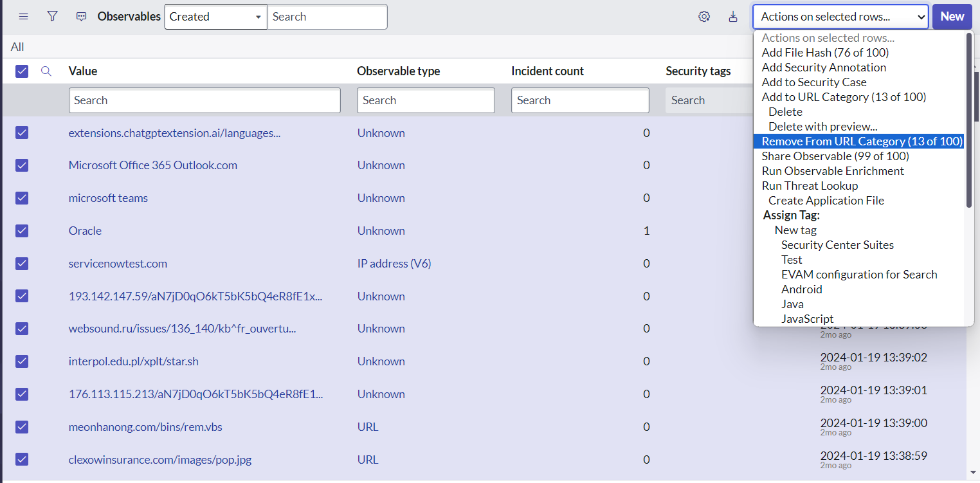The image size is (980, 483).
Task: Deselect the clexowinsurance.com row checkbox
Action: [22, 459]
